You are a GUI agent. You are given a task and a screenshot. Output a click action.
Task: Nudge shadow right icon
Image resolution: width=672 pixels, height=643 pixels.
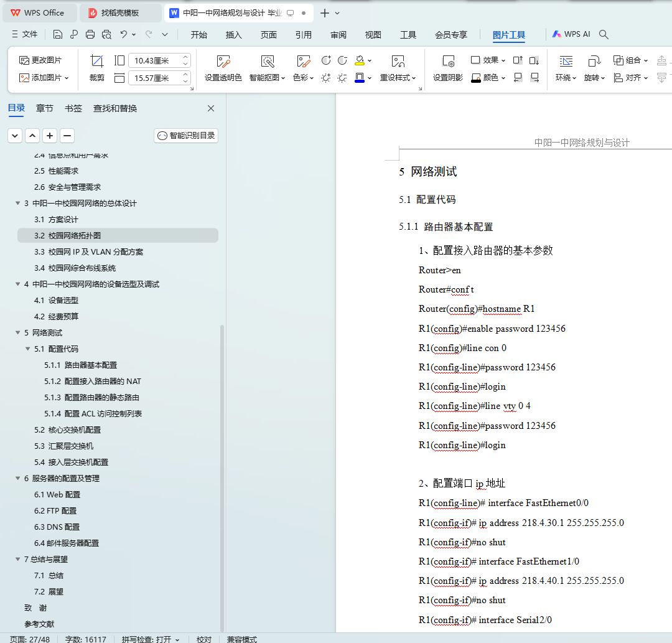pyautogui.click(x=534, y=78)
